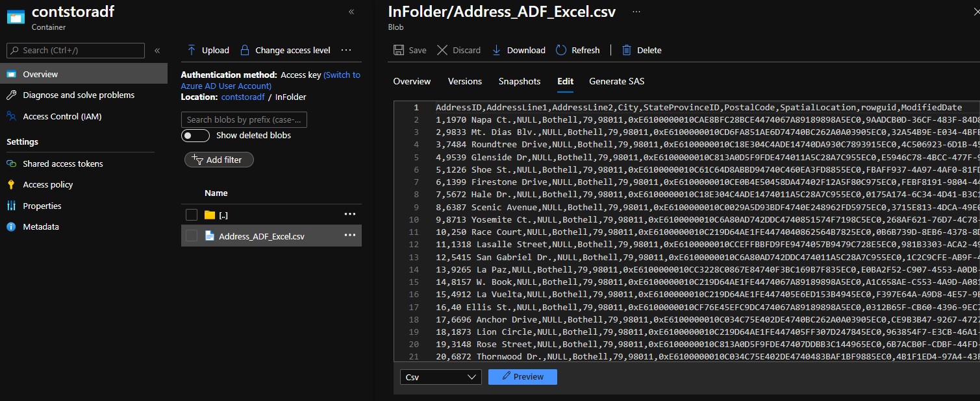Screen dimensions: 980x401
Task: Click the Name column header
Action: tap(216, 193)
